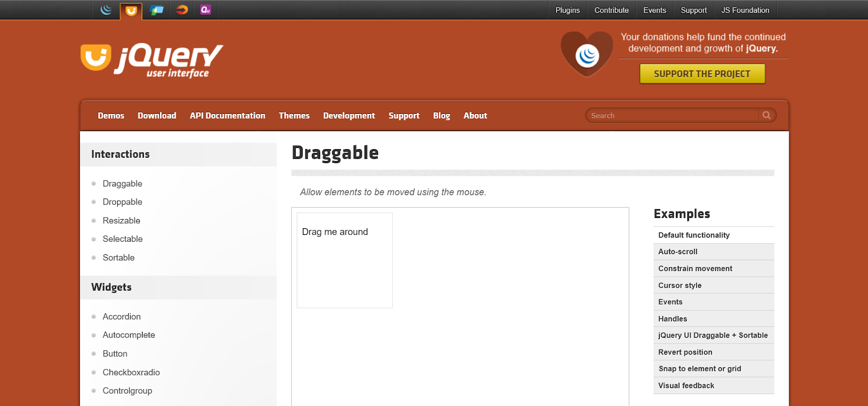
Task: Click the heart donation icon
Action: click(x=587, y=54)
